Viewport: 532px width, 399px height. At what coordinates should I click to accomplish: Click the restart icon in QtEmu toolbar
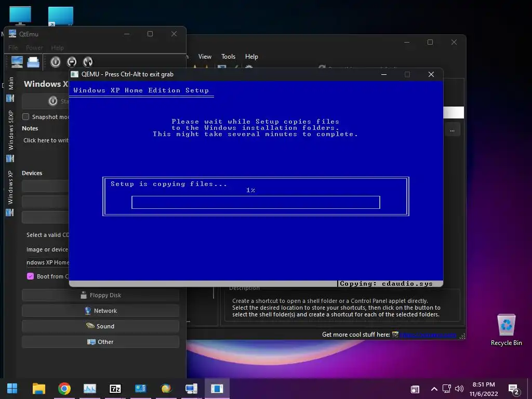point(88,62)
